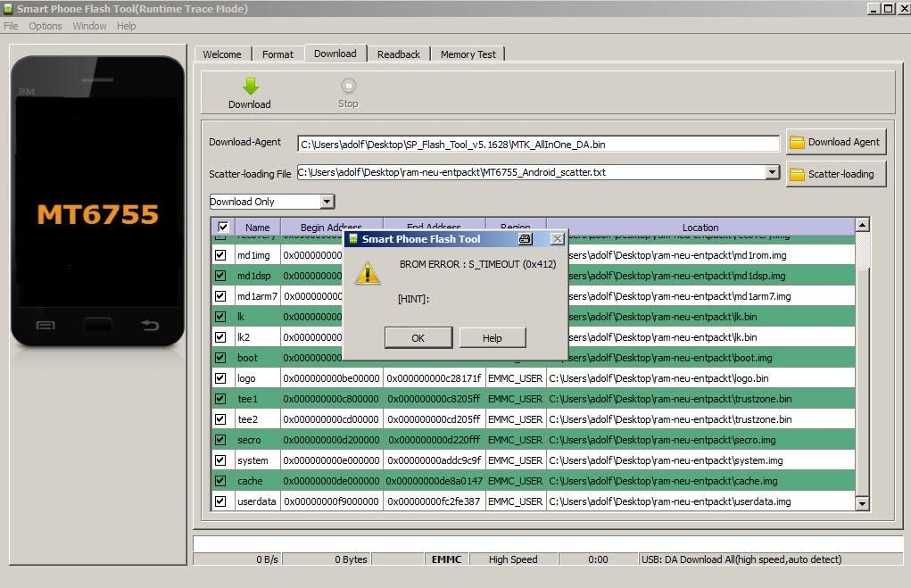Switch to the Format tab
Screen dimensions: 911x588
coord(277,54)
